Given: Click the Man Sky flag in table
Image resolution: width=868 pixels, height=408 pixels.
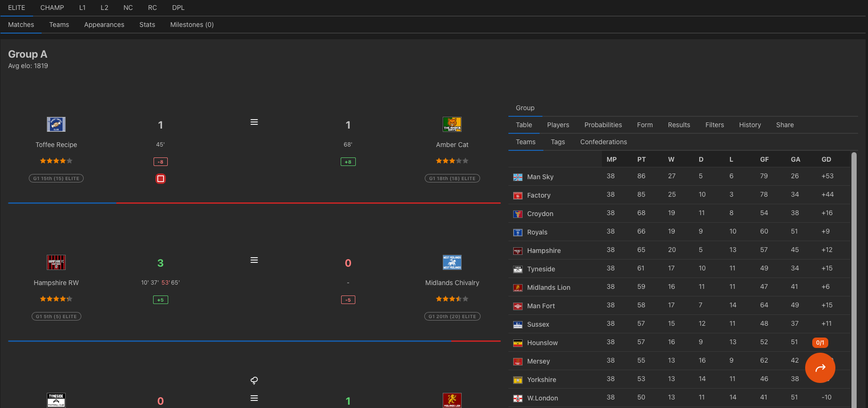Looking at the screenshot, I should [x=518, y=177].
